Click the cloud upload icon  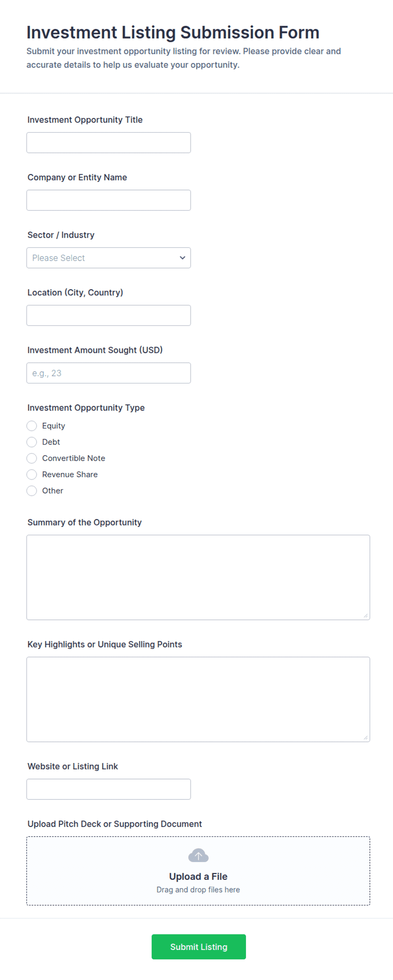point(198,855)
